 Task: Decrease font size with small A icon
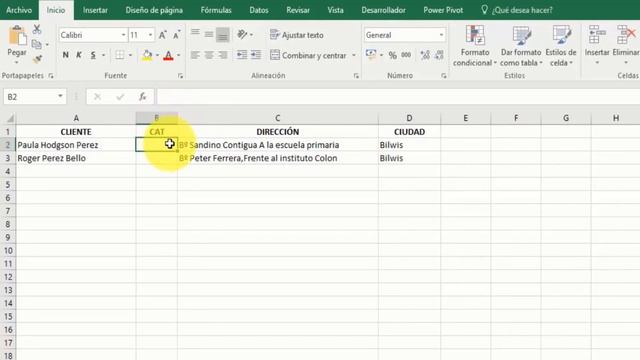point(176,35)
